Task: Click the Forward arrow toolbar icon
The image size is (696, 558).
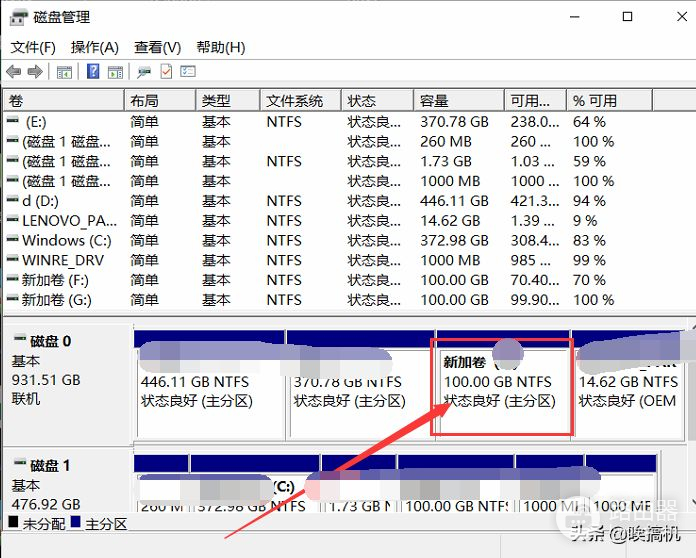Action: pyautogui.click(x=35, y=71)
